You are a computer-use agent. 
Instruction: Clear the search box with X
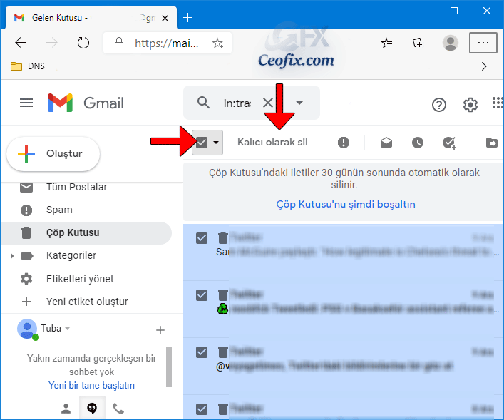point(268,103)
